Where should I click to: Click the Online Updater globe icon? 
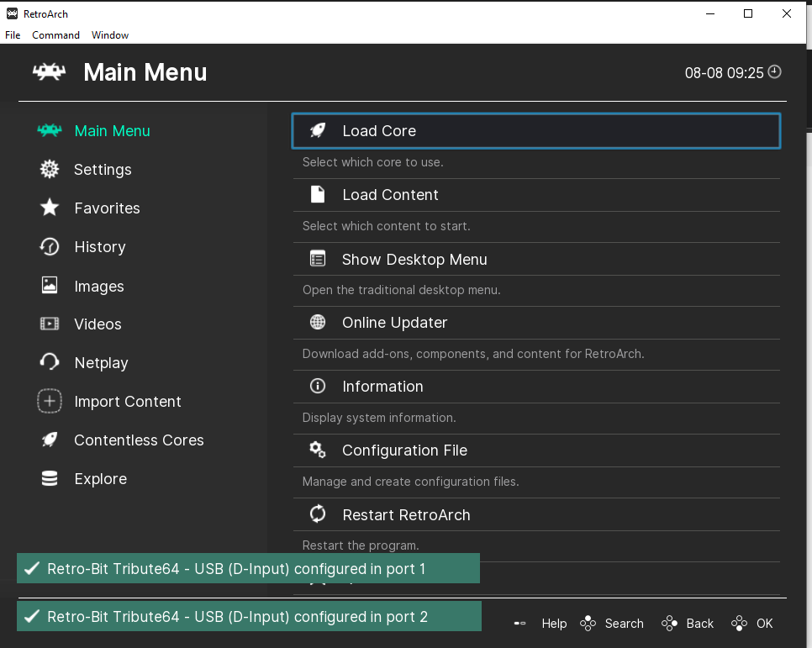318,322
